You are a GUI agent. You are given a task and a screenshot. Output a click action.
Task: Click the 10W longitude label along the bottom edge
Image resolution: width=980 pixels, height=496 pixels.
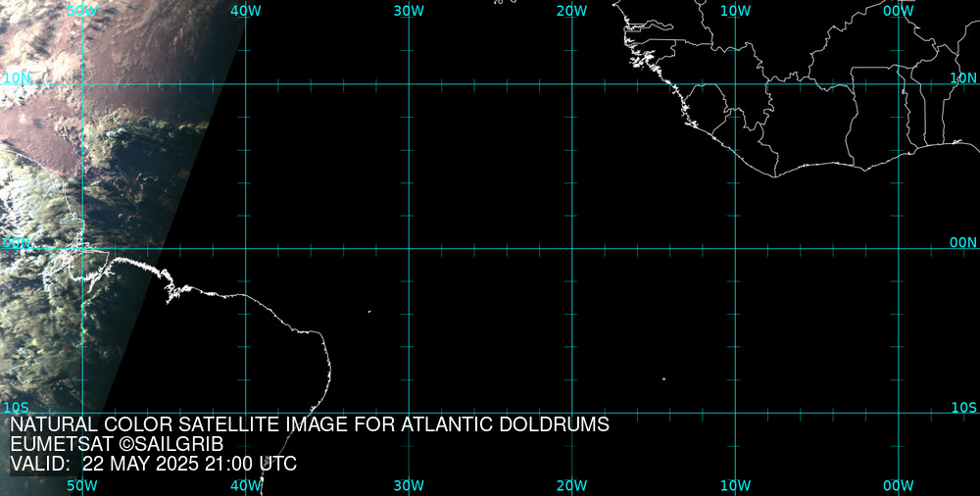pyautogui.click(x=735, y=486)
